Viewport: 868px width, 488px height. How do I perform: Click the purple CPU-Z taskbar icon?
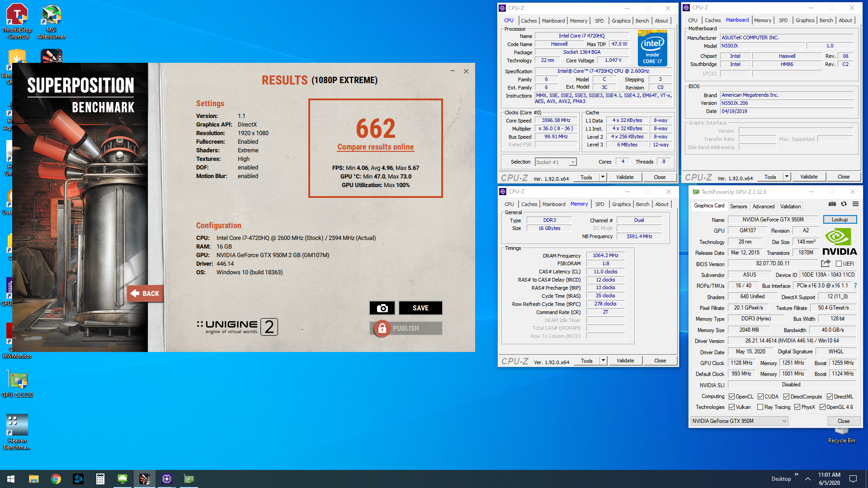coord(167,479)
